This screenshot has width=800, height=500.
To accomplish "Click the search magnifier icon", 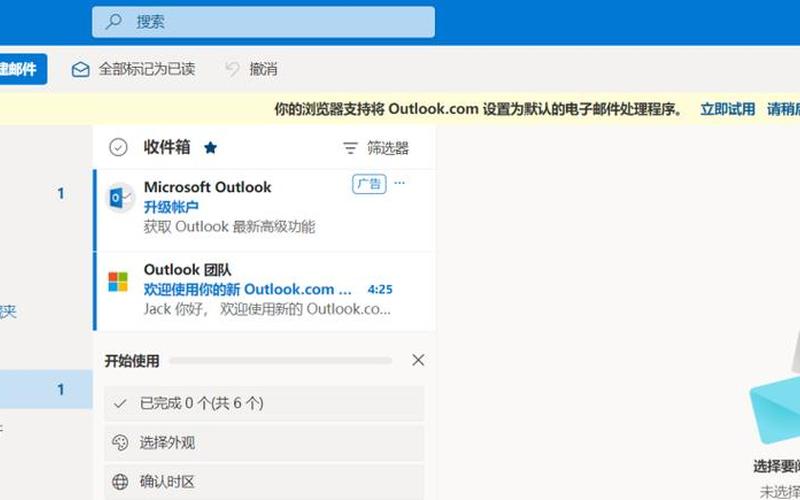I will coord(113,21).
